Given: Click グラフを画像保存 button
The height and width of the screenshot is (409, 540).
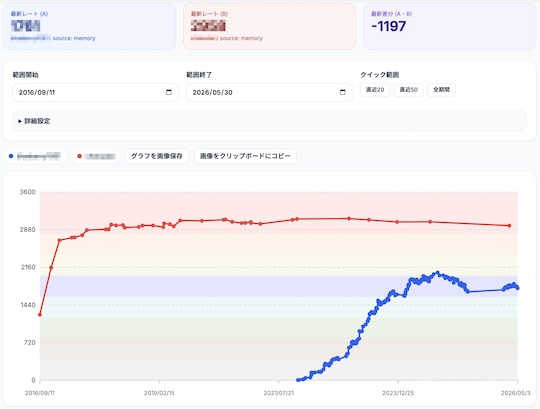Looking at the screenshot, I should [157, 156].
